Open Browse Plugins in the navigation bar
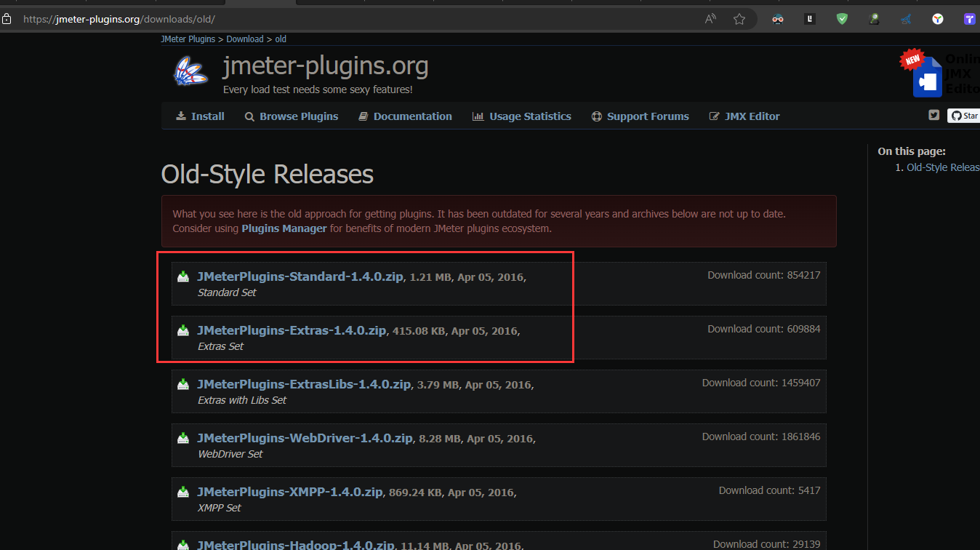Screen dimensions: 980x550 (292, 116)
